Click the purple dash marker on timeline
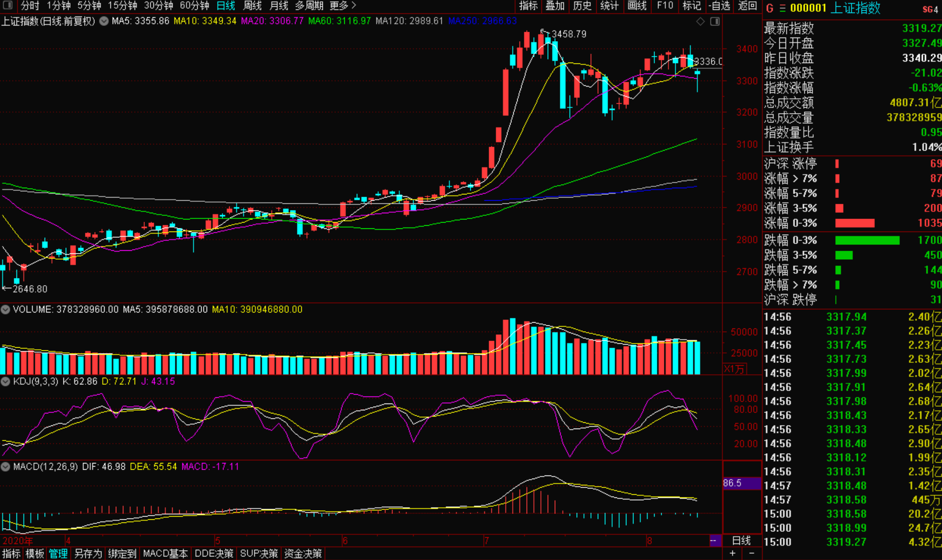The image size is (942, 560). point(715,540)
